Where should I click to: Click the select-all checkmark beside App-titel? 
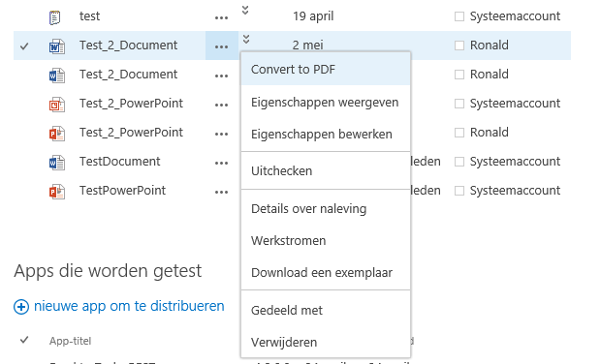coord(24,340)
